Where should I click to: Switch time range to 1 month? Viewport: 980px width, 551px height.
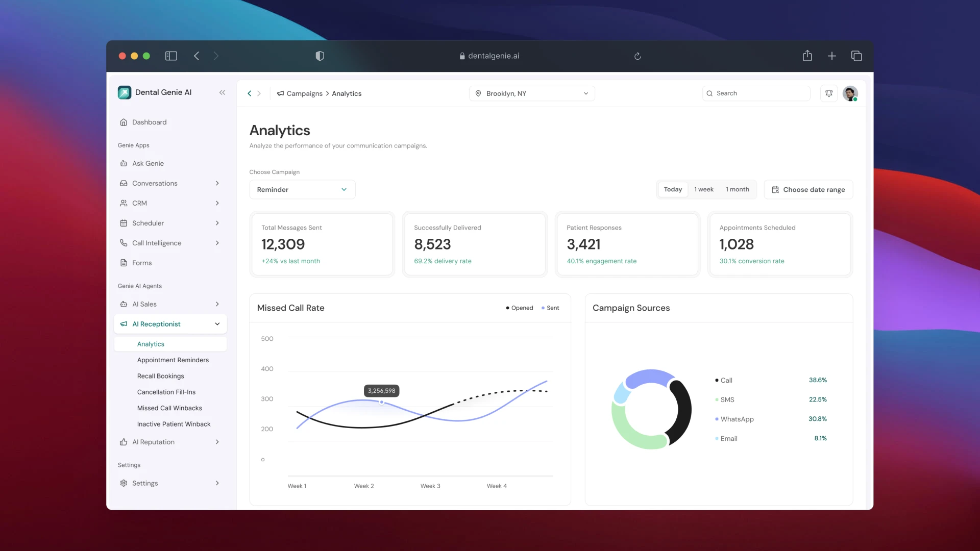pos(738,189)
